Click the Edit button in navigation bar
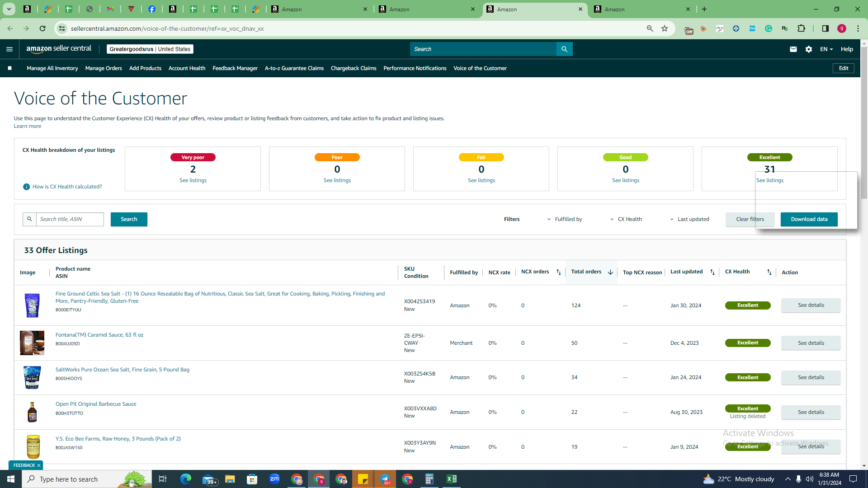 tap(844, 68)
